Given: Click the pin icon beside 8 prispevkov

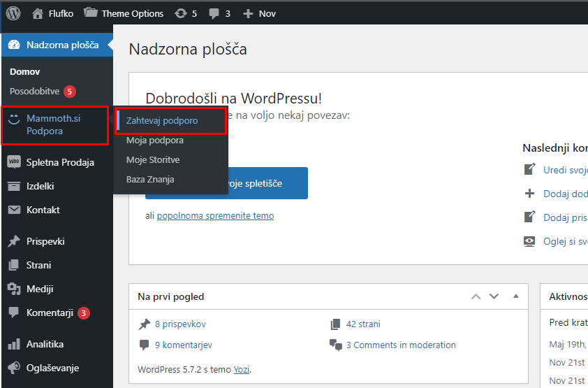Looking at the screenshot, I should [x=145, y=324].
